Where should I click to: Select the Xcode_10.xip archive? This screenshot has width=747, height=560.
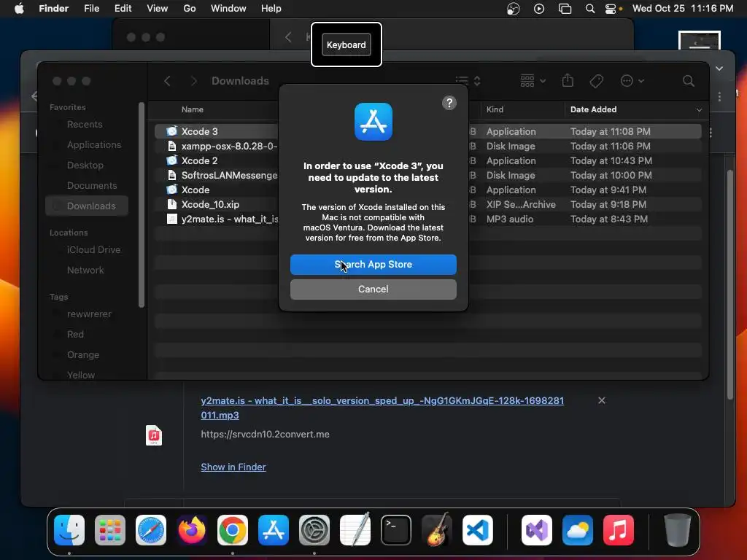(427, 204)
